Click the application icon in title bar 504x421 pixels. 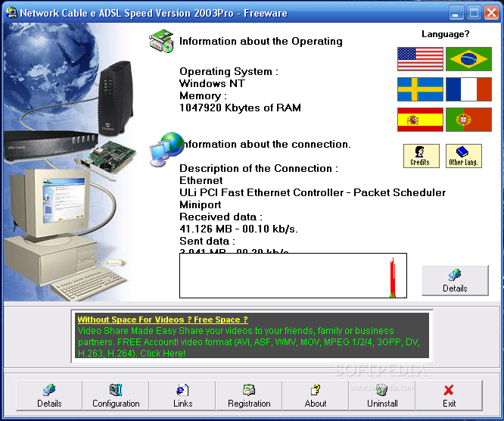[11, 13]
